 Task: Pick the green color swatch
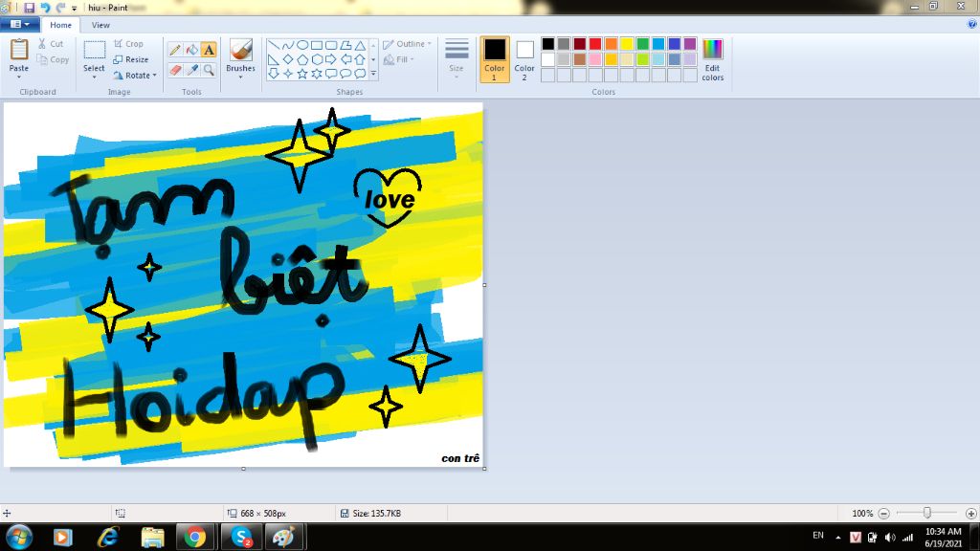(642, 44)
